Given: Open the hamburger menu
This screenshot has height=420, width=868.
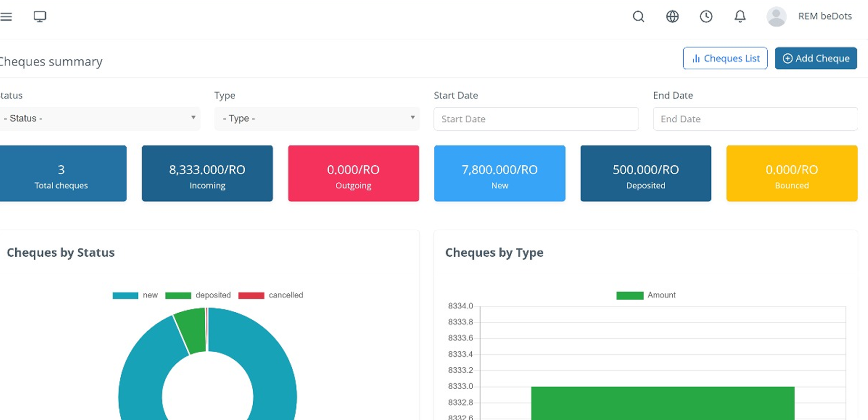Looking at the screenshot, I should (6, 17).
